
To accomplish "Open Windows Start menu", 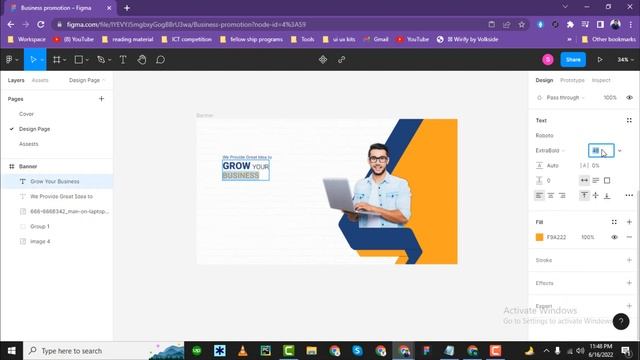I will pos(11,351).
